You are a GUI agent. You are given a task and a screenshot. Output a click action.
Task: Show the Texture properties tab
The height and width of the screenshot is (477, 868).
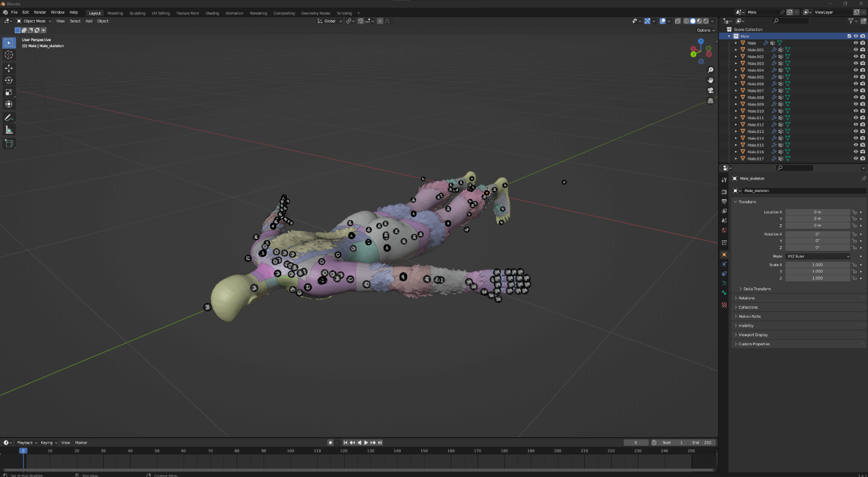[x=724, y=305]
